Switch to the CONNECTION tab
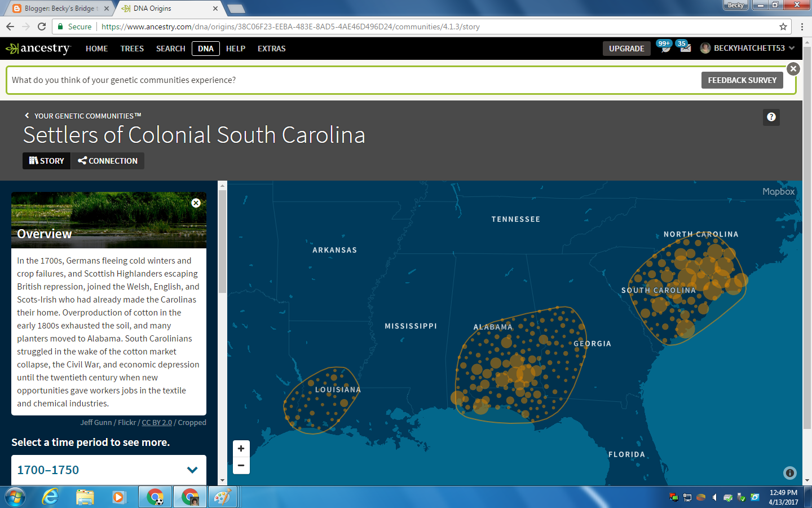The height and width of the screenshot is (508, 812). 108,161
